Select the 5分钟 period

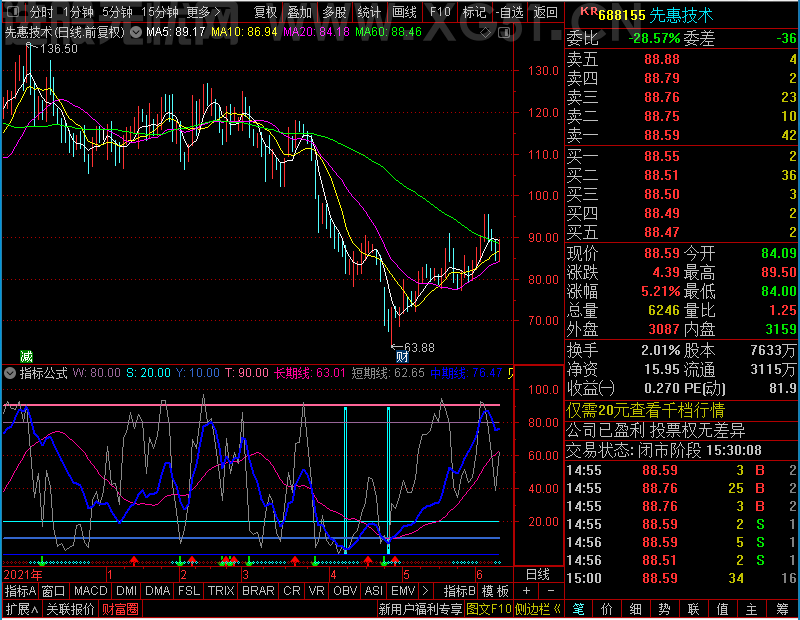117,12
